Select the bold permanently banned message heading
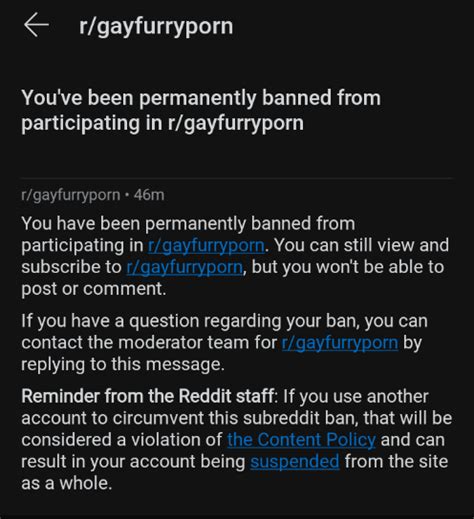This screenshot has width=474, height=519. pos(201,110)
